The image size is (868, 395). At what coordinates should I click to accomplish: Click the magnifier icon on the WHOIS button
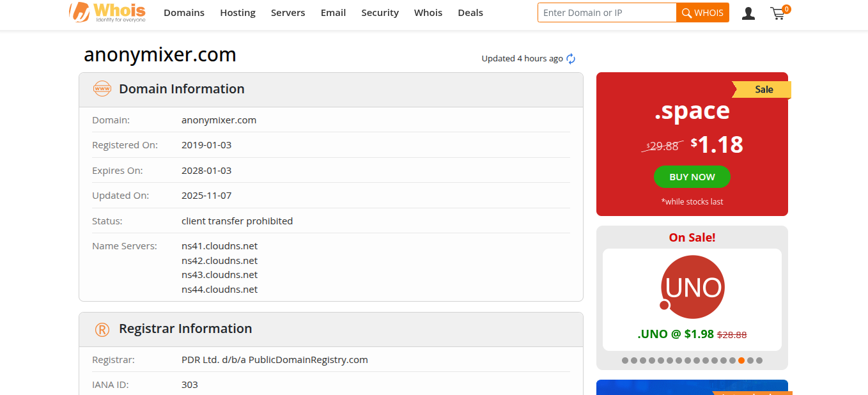[686, 12]
